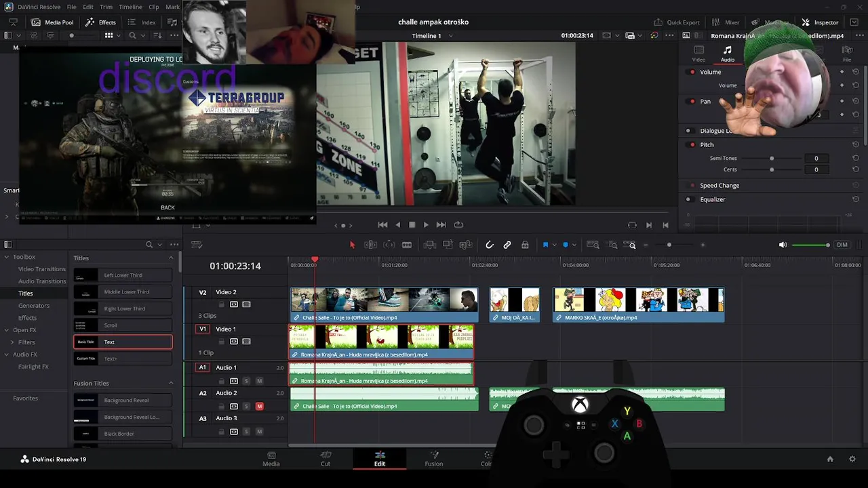Solo the Audio 1 track
This screenshot has height=488, width=868.
246,381
